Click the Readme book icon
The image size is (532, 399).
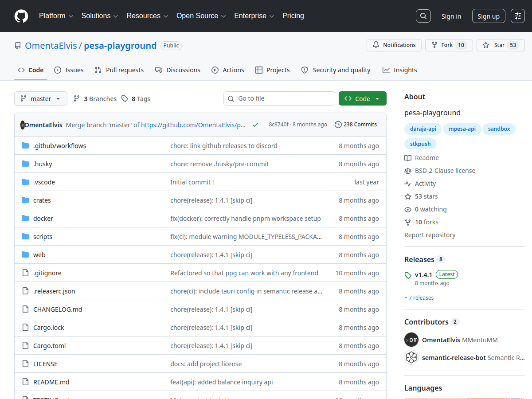(408, 158)
